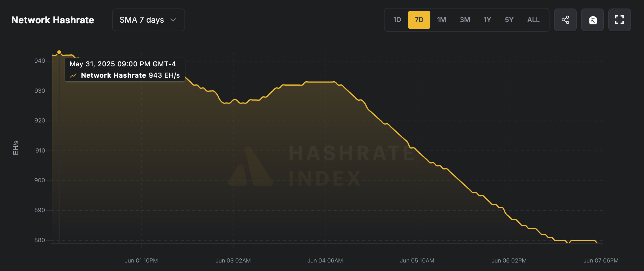Click the 940 gridline value label

[x=40, y=60]
